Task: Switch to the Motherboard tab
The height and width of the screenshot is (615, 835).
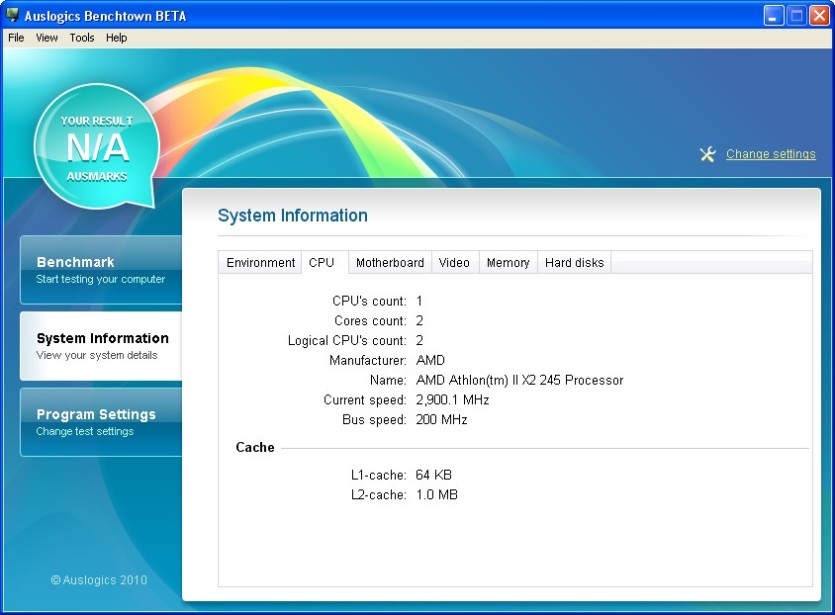Action: coord(390,263)
